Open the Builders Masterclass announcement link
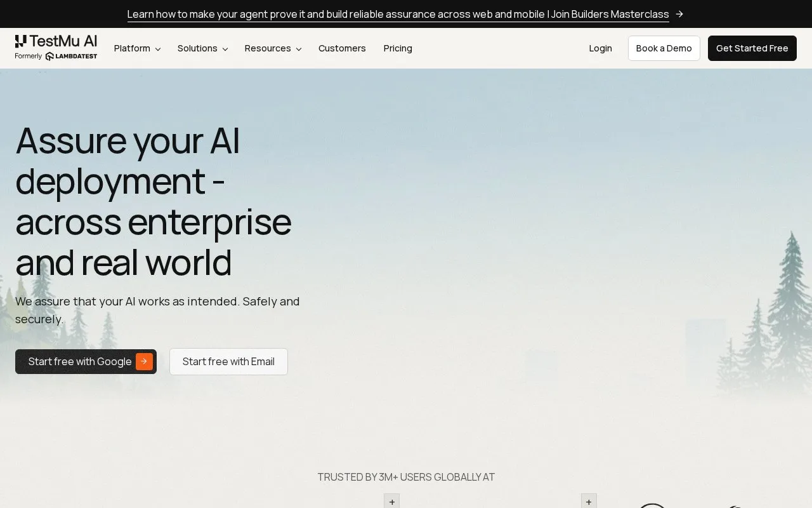This screenshot has width=812, height=508. (x=398, y=14)
